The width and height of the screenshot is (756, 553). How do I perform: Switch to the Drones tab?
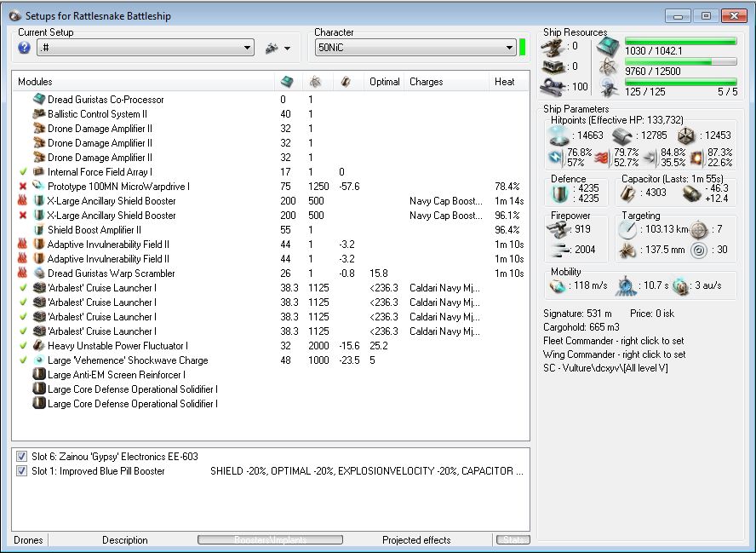pos(28,540)
